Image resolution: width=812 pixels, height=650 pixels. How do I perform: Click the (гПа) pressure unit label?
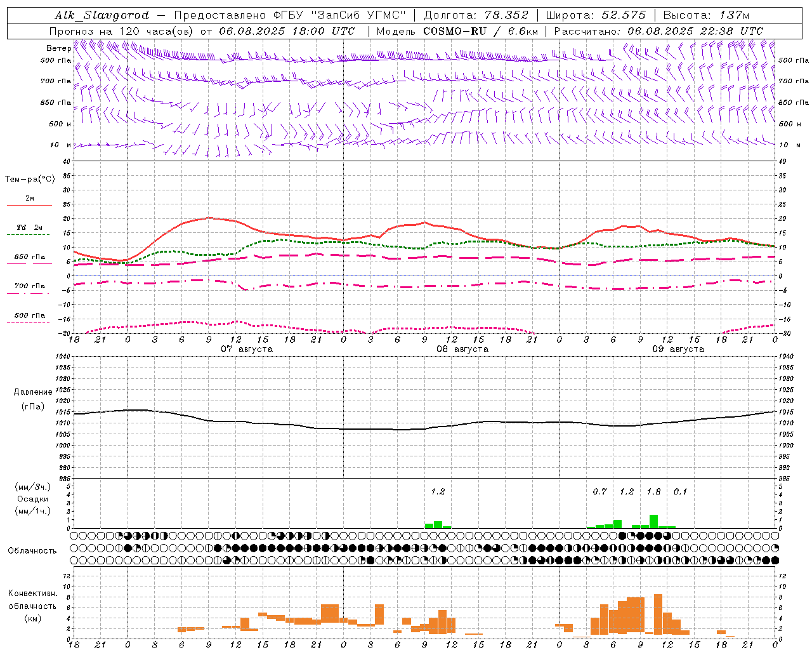(33, 407)
